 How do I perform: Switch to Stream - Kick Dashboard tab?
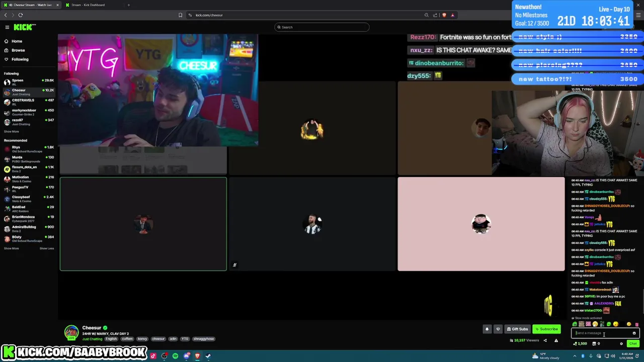88,5
